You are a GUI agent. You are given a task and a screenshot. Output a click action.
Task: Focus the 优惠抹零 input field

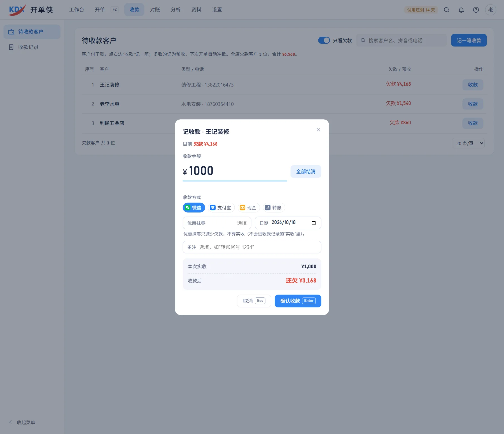(217, 223)
